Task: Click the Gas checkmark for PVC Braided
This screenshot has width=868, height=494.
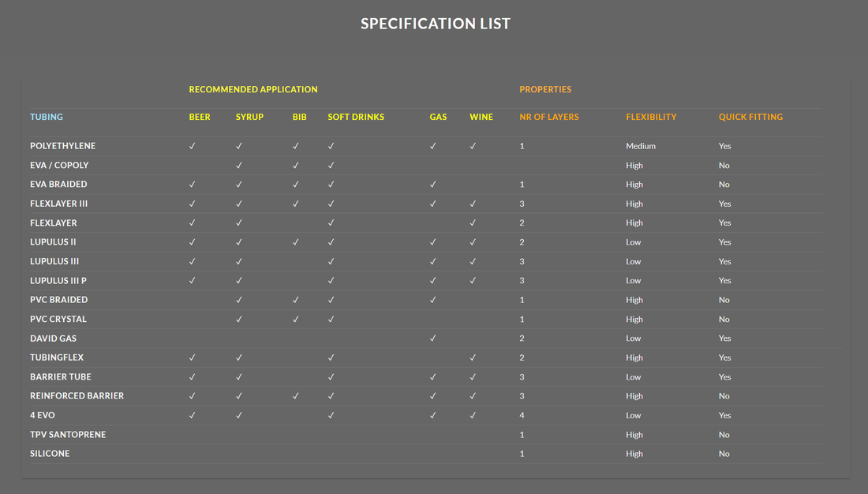Action: click(x=433, y=300)
